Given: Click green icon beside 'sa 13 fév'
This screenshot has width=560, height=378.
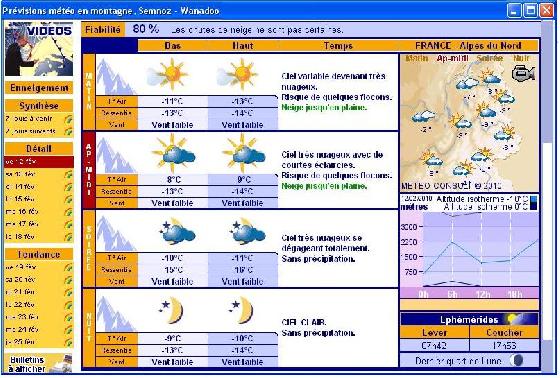Looking at the screenshot, I should click(x=68, y=174).
